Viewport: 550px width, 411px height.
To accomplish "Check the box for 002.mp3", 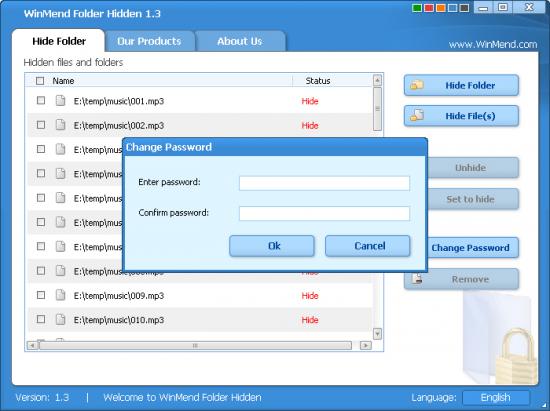I will pyautogui.click(x=41, y=125).
